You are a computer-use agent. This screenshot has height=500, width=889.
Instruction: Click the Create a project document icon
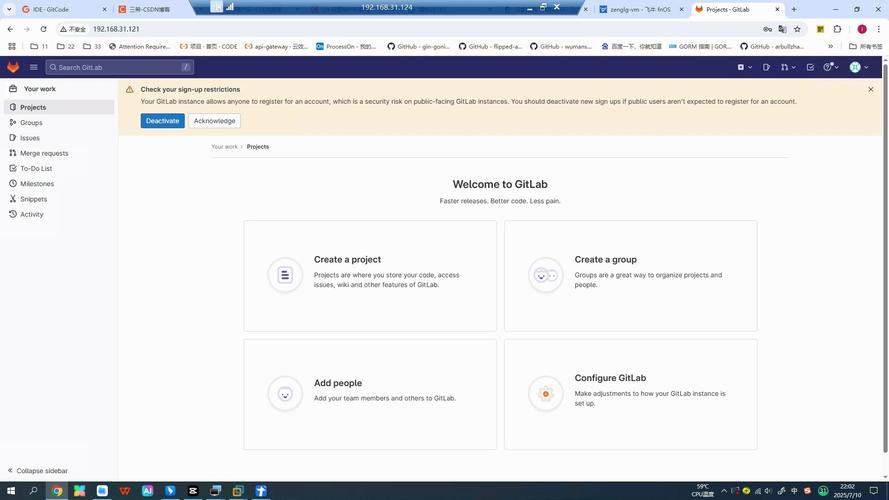click(x=285, y=275)
